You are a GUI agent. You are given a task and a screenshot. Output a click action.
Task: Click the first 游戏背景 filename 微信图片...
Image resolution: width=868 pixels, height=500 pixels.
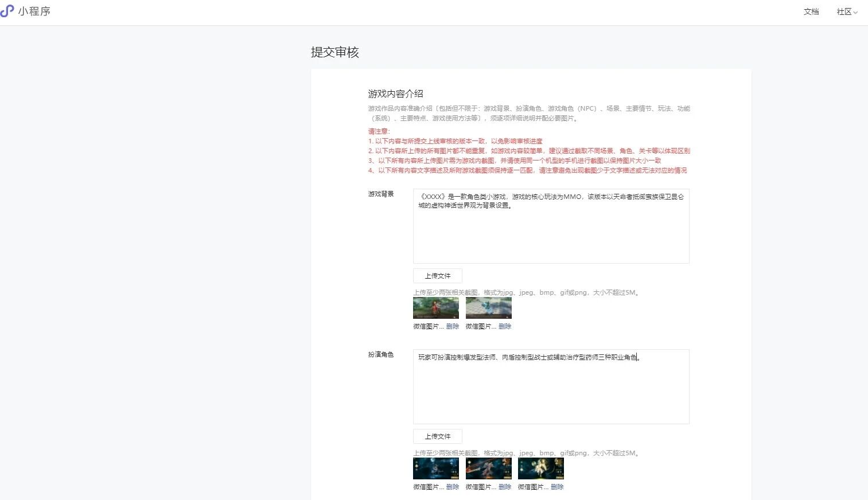click(x=429, y=326)
